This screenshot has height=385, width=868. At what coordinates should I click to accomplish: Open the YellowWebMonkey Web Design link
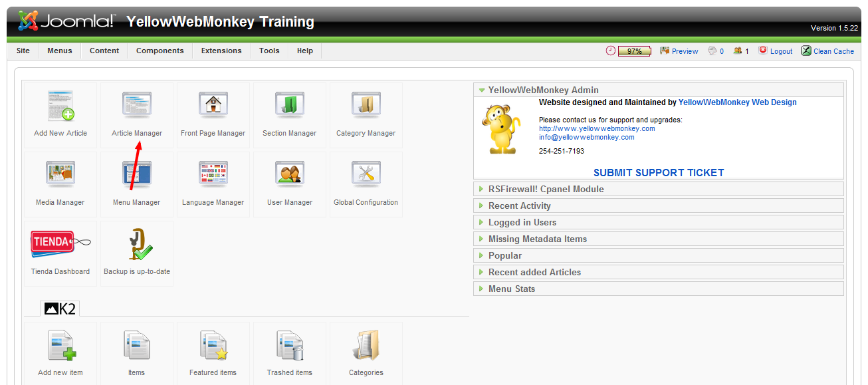coord(738,102)
